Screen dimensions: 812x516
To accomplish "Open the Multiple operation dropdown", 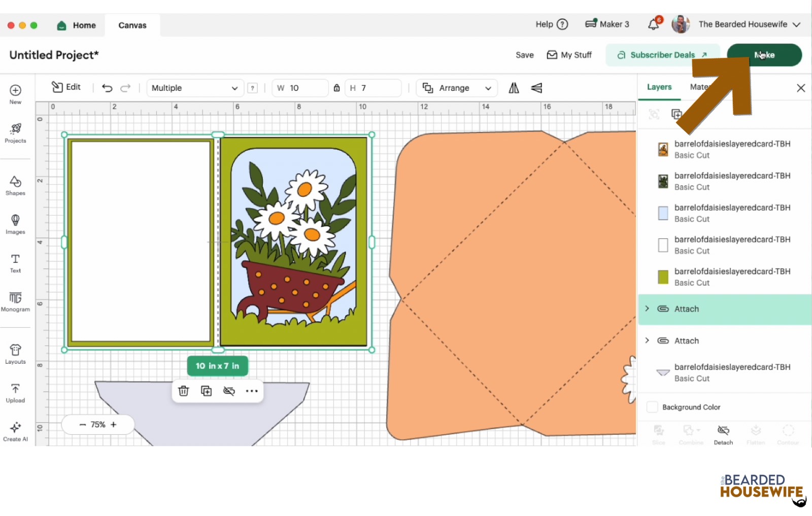I will (195, 88).
